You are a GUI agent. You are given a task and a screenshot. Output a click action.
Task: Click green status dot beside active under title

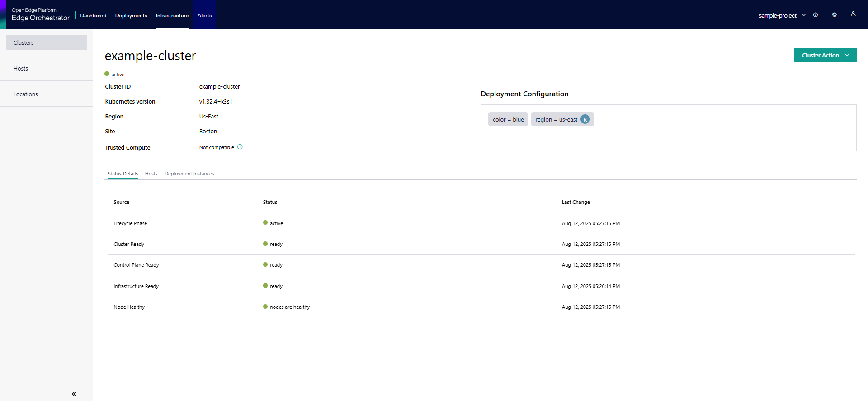[x=107, y=74]
